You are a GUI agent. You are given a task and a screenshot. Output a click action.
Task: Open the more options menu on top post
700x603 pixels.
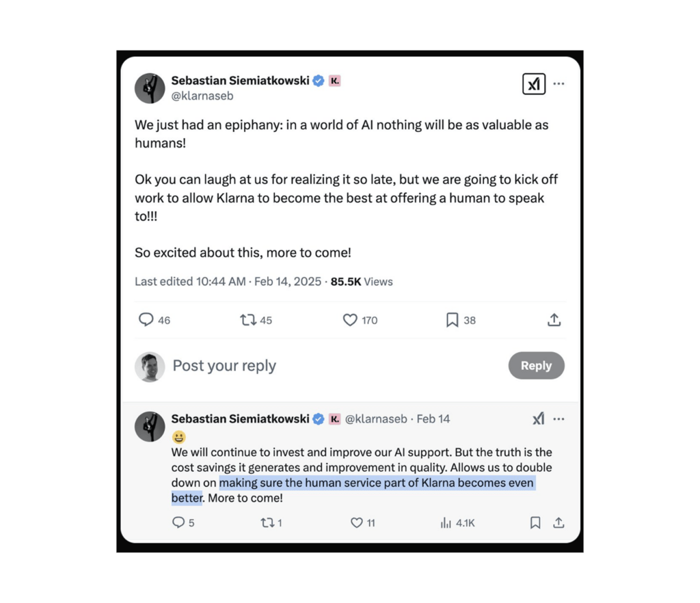pos(559,84)
